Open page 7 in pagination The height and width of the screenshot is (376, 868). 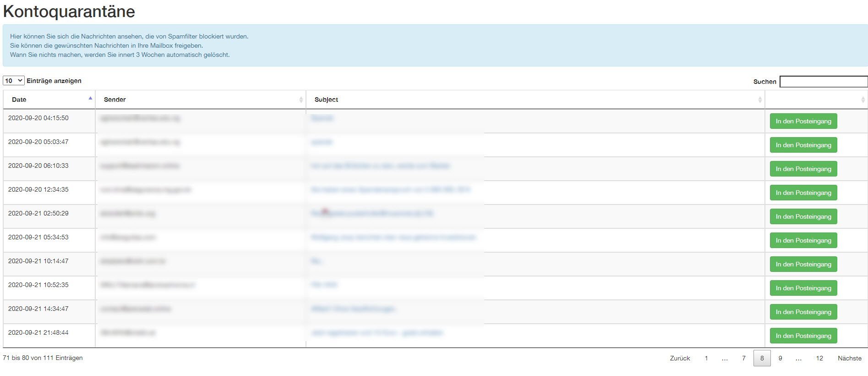(744, 359)
